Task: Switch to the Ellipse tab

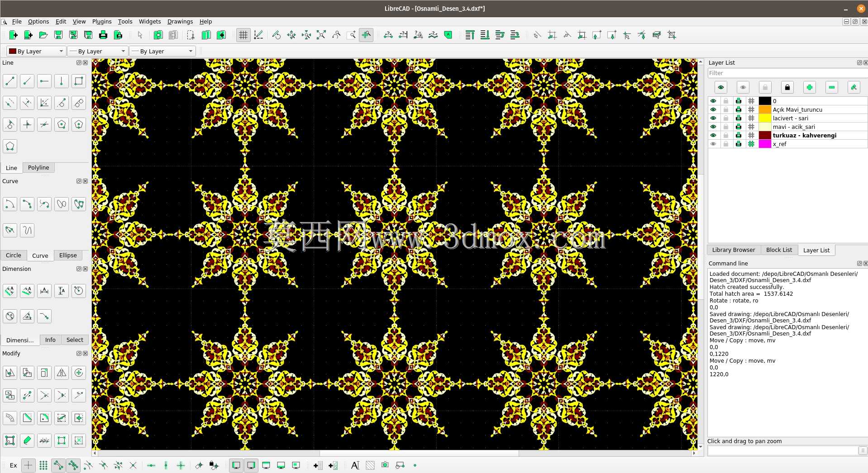Action: click(x=68, y=255)
